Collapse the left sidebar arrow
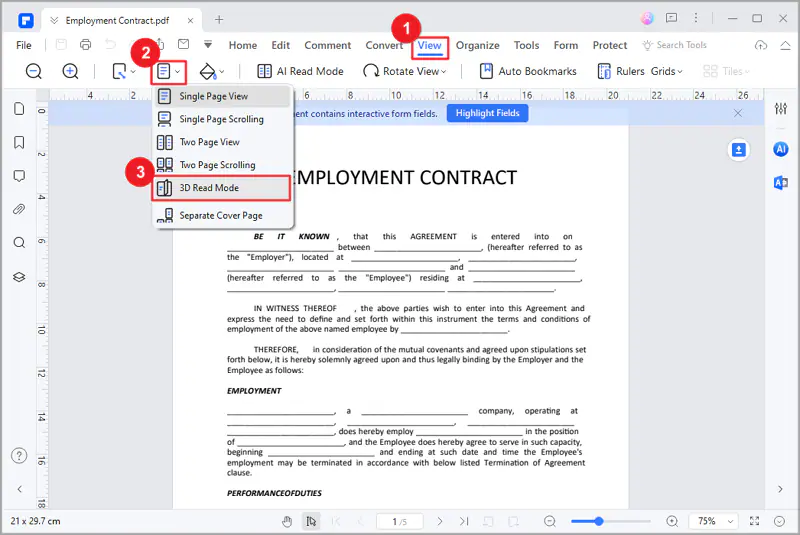800x535 pixels. click(19, 489)
